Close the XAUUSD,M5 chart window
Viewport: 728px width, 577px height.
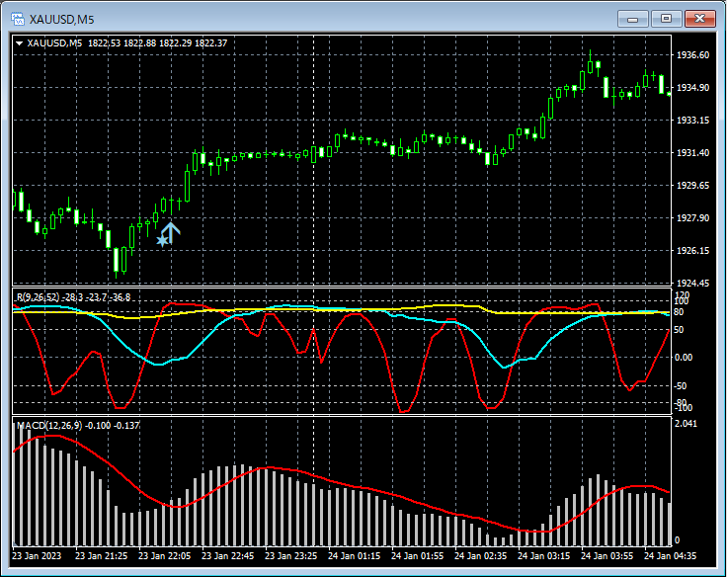point(700,18)
